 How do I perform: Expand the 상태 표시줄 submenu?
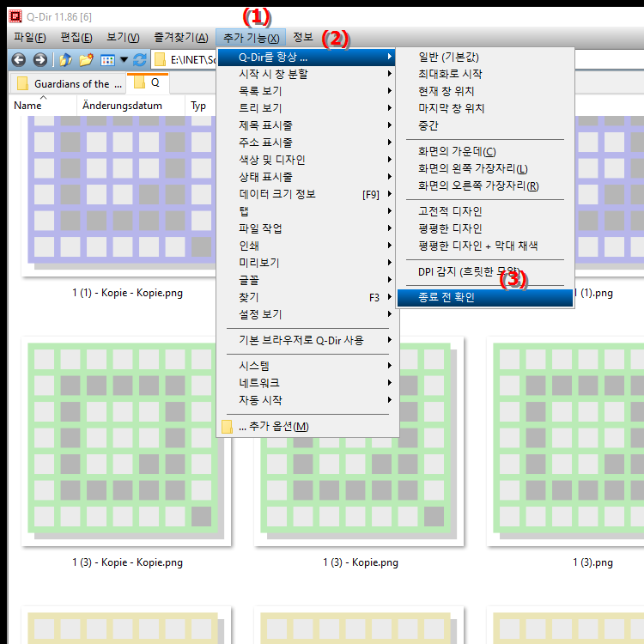coord(307,177)
